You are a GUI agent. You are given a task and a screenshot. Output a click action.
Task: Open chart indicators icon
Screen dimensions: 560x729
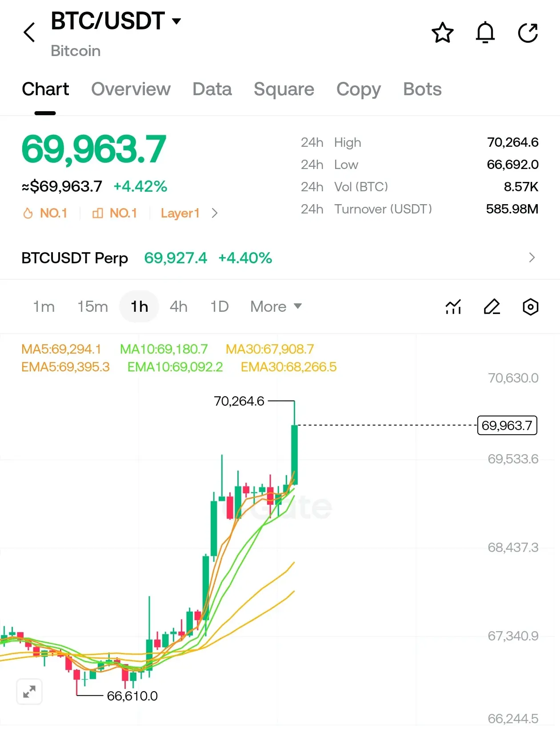tap(453, 306)
